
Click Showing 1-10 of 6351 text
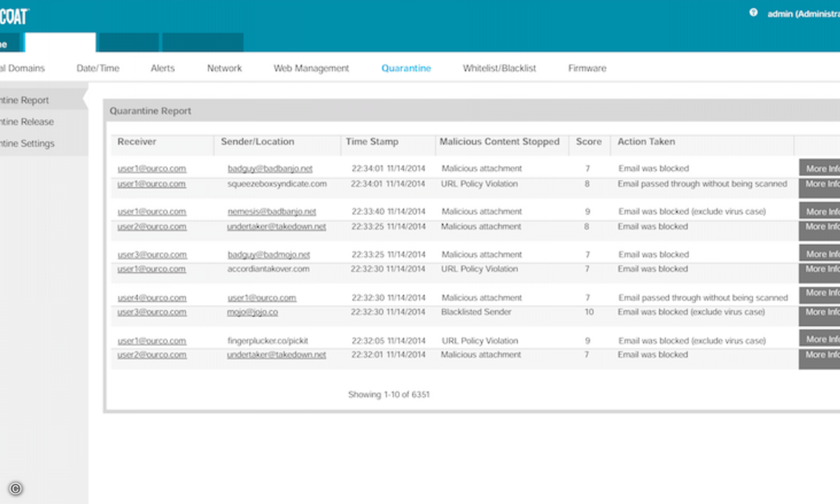388,395
